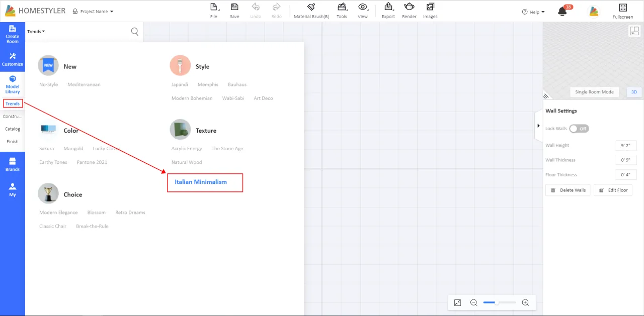Click the notification bell icon

[562, 12]
